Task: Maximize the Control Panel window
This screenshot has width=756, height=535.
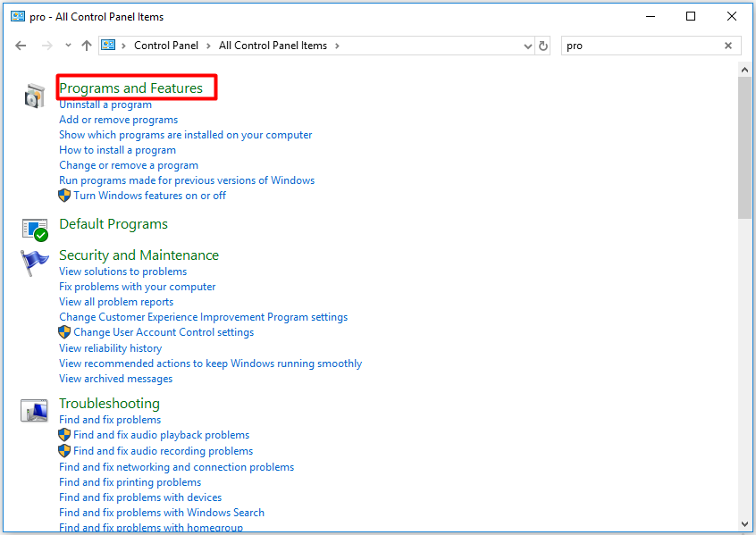Action: click(691, 16)
